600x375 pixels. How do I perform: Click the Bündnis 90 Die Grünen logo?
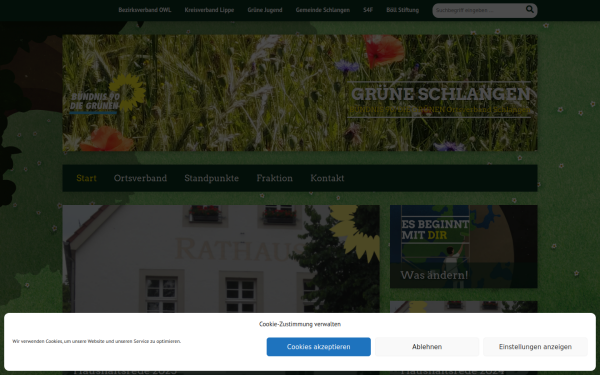click(x=108, y=94)
